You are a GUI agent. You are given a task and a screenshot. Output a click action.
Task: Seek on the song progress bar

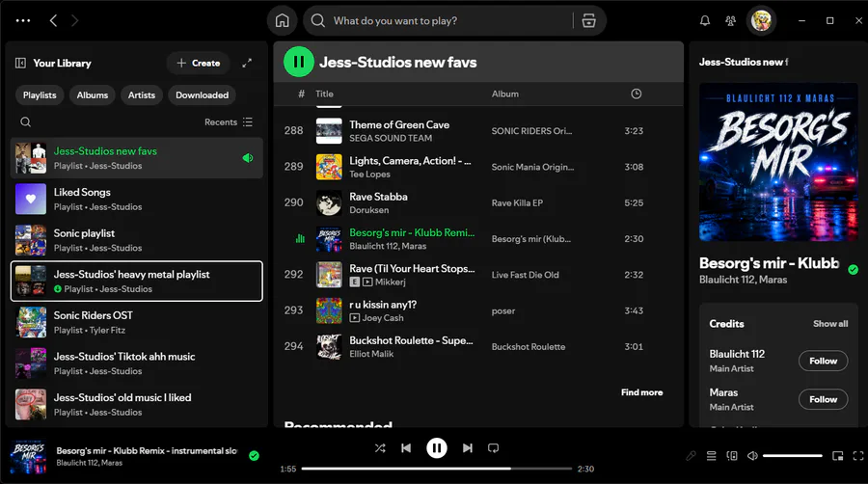437,469
